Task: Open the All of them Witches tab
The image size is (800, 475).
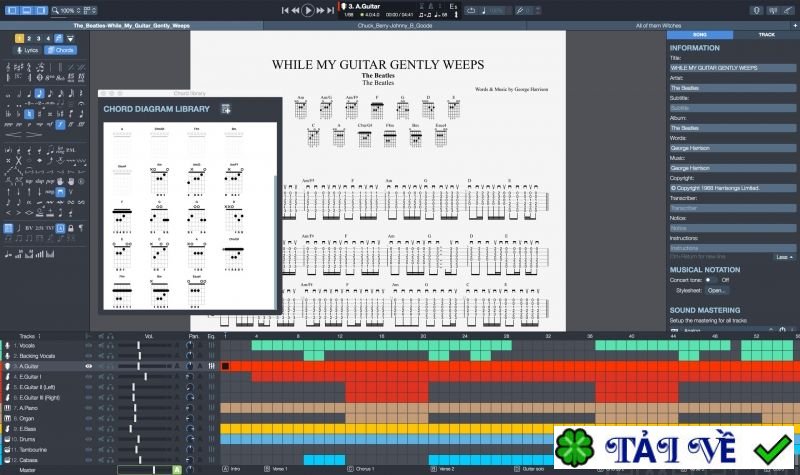Action: [658, 26]
